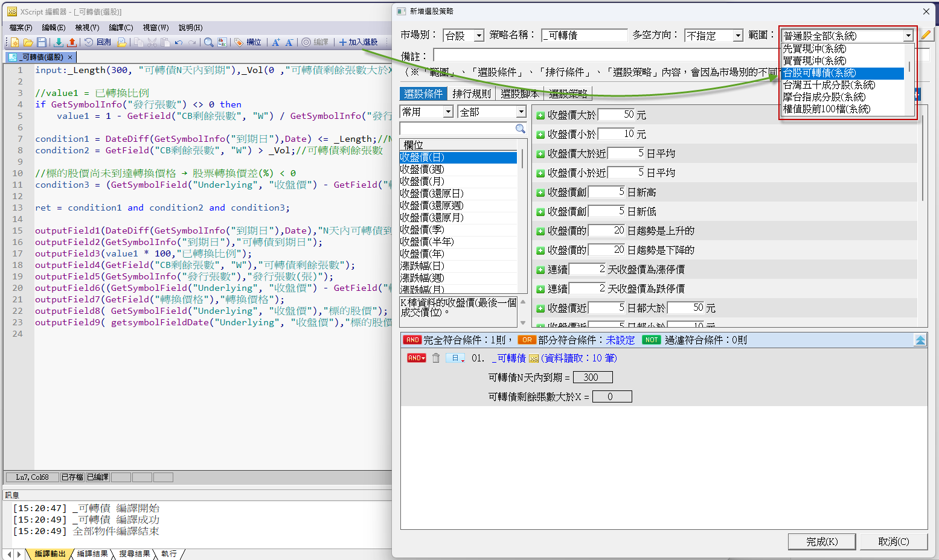Click the save diskette icon in toolbar

[42, 42]
